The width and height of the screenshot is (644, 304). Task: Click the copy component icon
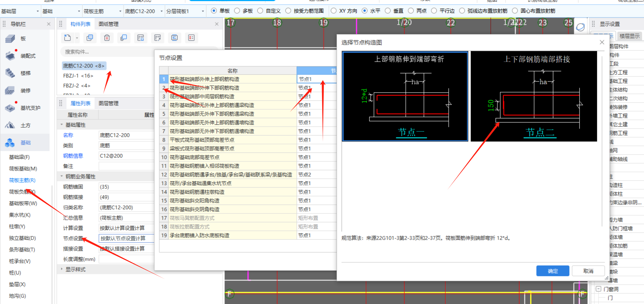90,38
